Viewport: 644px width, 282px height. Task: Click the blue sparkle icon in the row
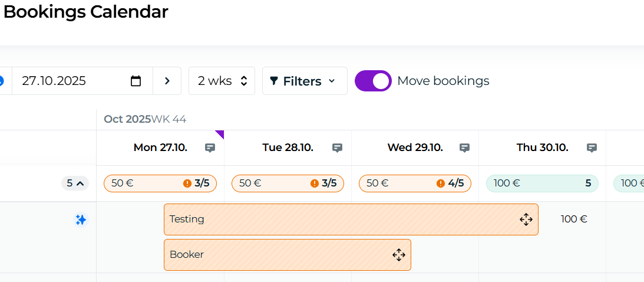pos(81,219)
